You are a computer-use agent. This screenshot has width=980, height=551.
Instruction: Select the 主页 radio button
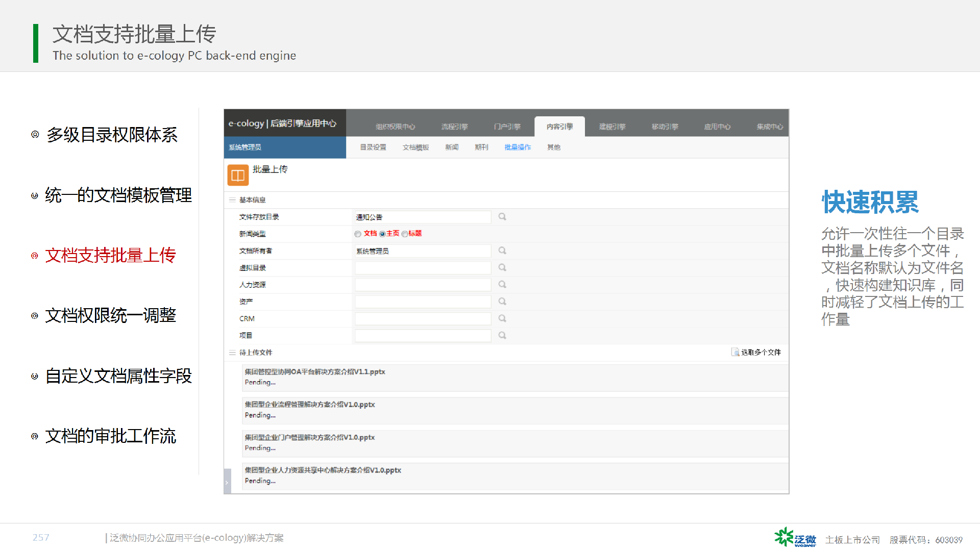[382, 234]
